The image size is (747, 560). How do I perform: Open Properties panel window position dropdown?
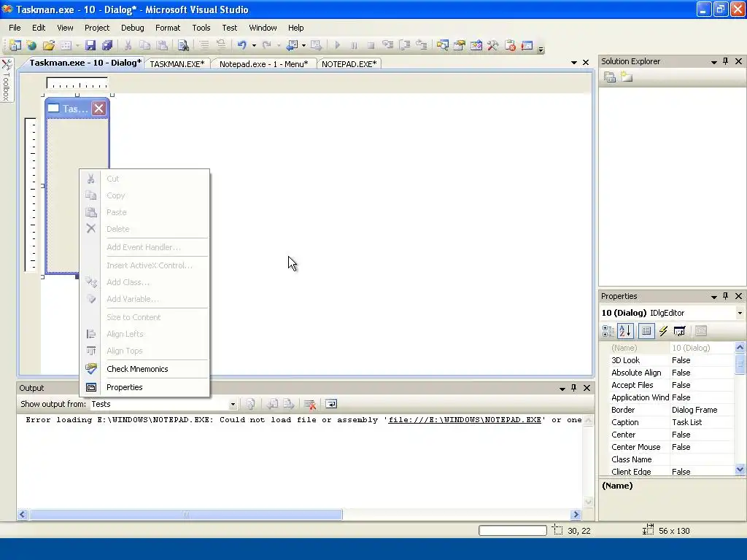[x=713, y=296]
